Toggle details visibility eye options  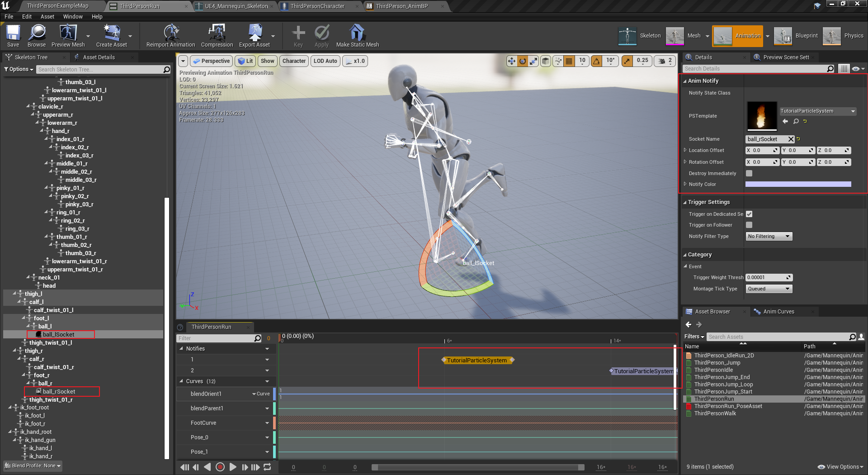pos(858,69)
